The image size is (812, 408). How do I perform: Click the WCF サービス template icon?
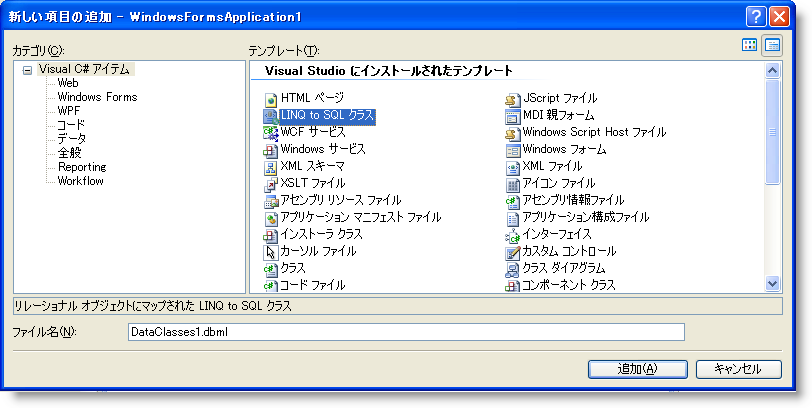click(x=271, y=134)
